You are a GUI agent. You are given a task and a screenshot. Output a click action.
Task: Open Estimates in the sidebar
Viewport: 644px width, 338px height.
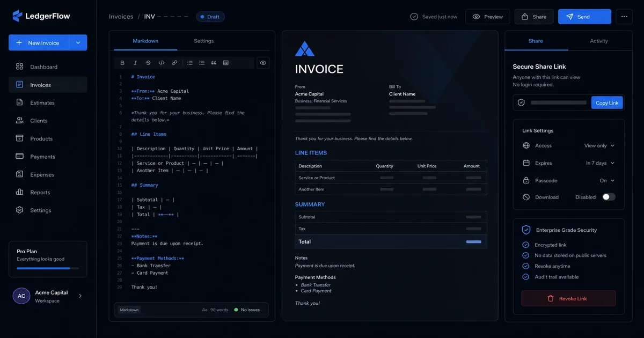tap(48, 102)
